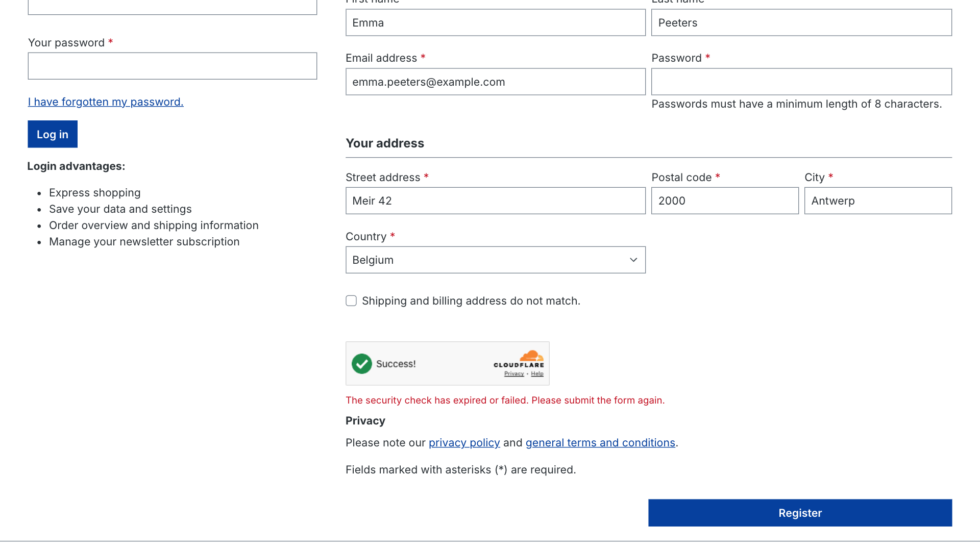980x551 pixels.
Task: Open general terms and conditions link
Action: (x=600, y=442)
